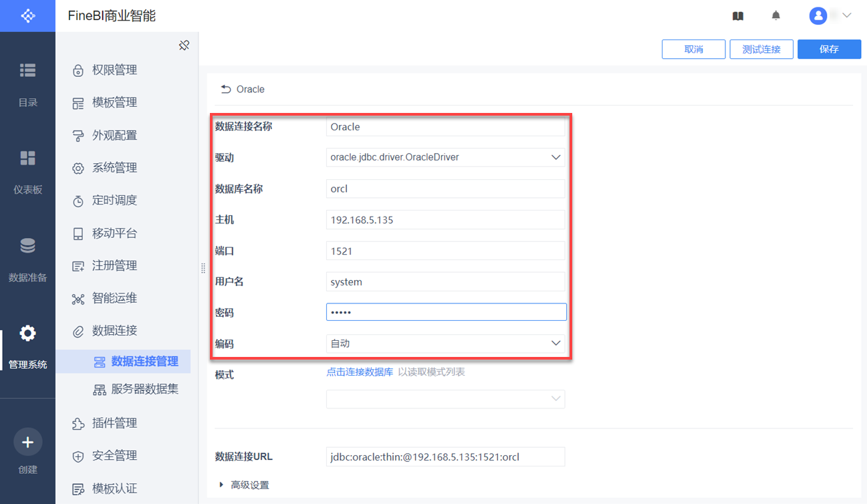The height and width of the screenshot is (504, 867).
Task: Click the 移动平台 tablet icon
Action: (x=78, y=234)
